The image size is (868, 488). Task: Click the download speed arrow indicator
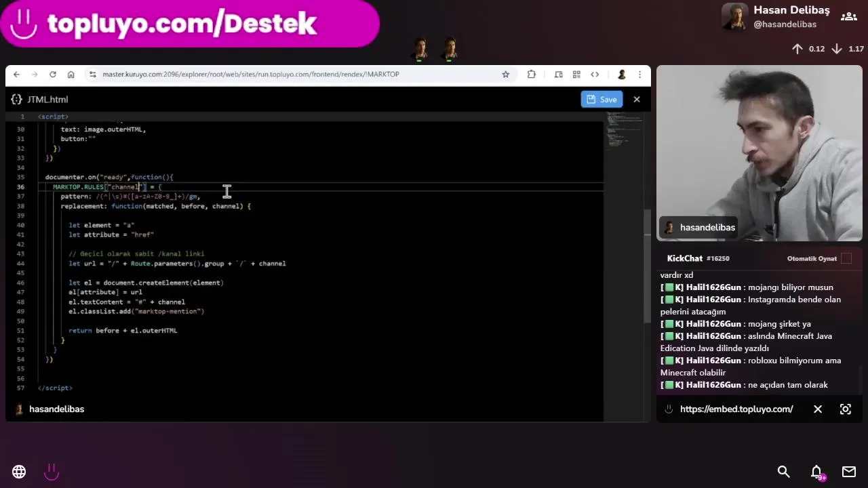click(x=837, y=49)
